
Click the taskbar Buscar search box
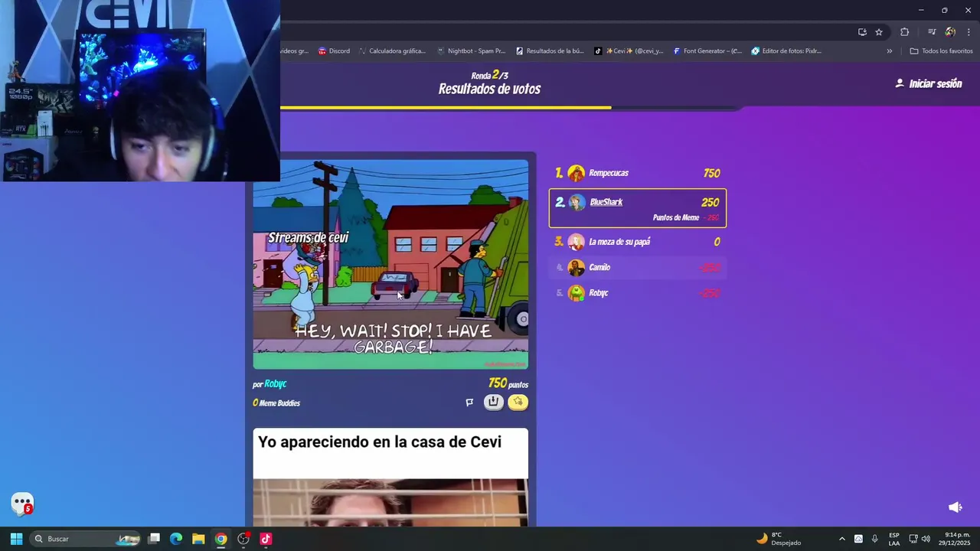pyautogui.click(x=86, y=539)
